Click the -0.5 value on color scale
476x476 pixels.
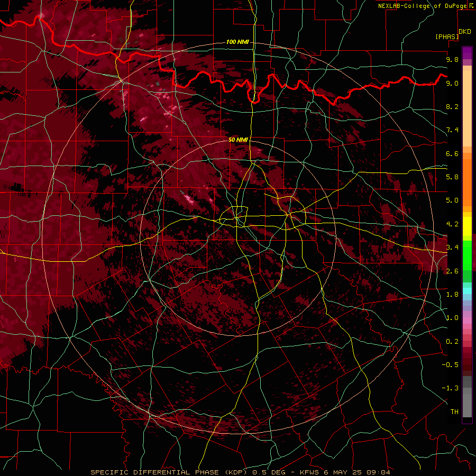[450, 365]
